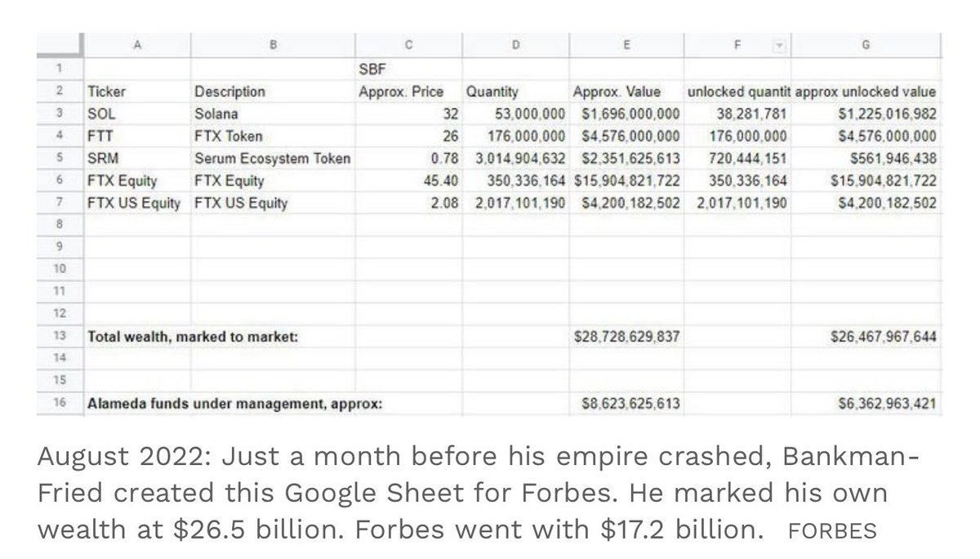Select row 16 header
The image size is (980, 559).
(61, 402)
